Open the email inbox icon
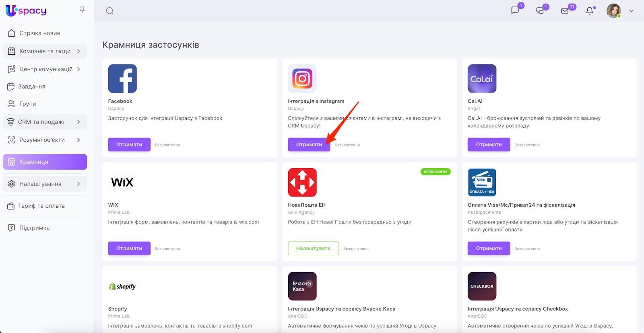Viewport: 644px width, 333px height. tap(565, 11)
